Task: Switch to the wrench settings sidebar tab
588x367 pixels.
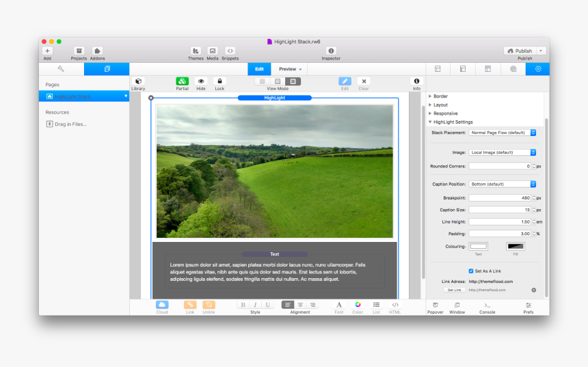Action: pos(61,69)
